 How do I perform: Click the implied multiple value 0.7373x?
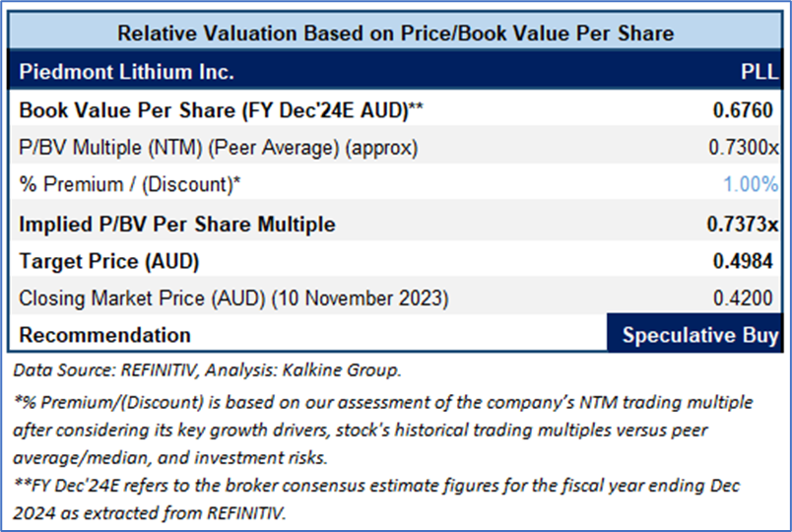click(x=743, y=224)
